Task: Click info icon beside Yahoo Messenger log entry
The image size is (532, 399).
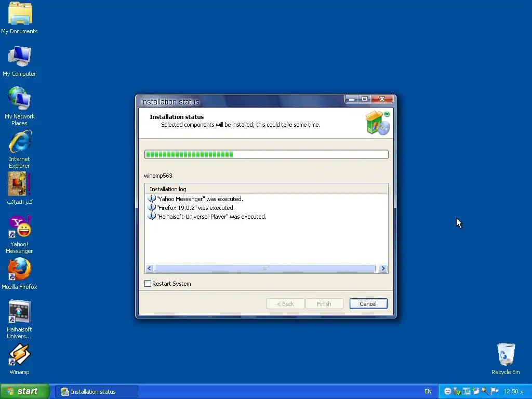Action: (x=151, y=198)
